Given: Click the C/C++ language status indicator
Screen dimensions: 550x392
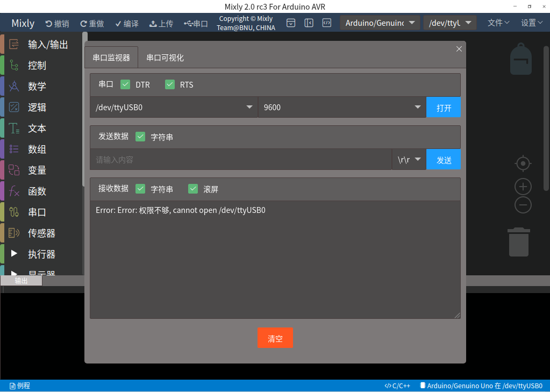Looking at the screenshot, I should click(x=397, y=386).
